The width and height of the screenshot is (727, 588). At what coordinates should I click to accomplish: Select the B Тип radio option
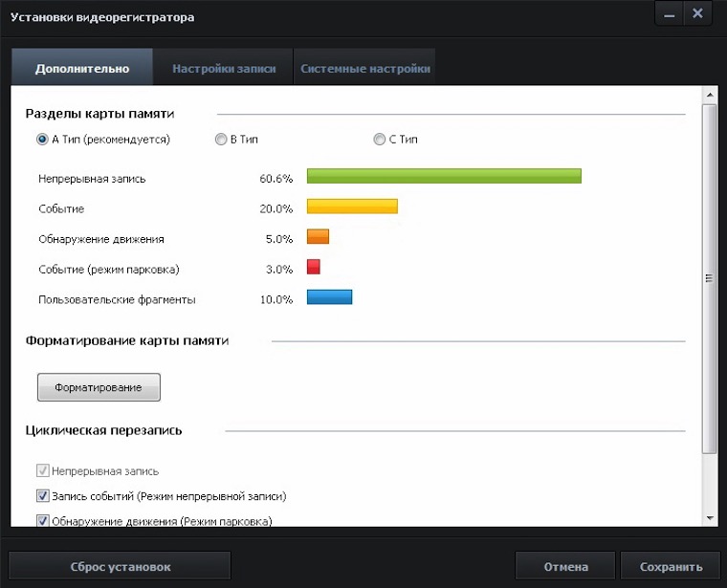pyautogui.click(x=222, y=140)
